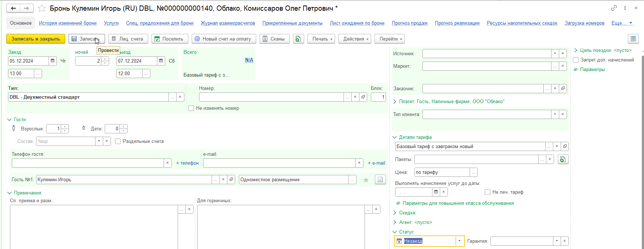The image size is (644, 249).
Task: Go forward with the right arrow button
Action: coord(27,8)
